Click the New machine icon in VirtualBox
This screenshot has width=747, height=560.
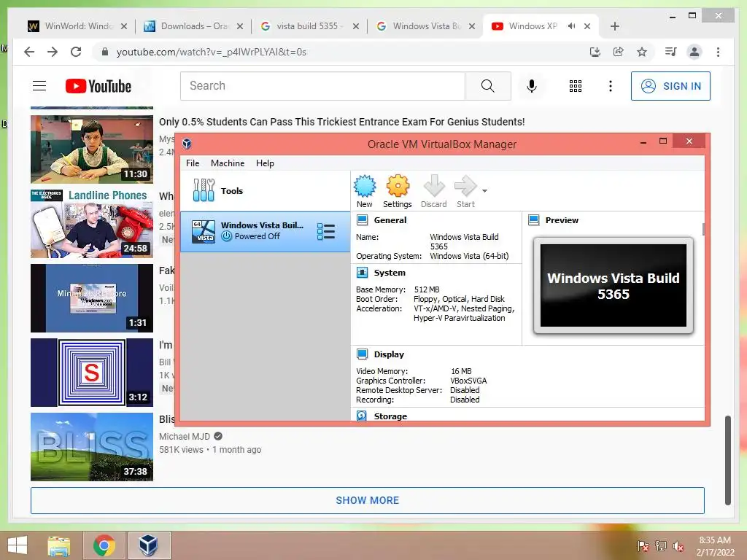[365, 192]
